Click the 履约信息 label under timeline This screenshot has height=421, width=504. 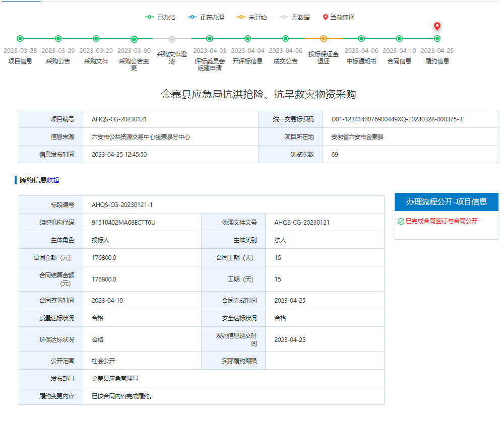tap(437, 61)
